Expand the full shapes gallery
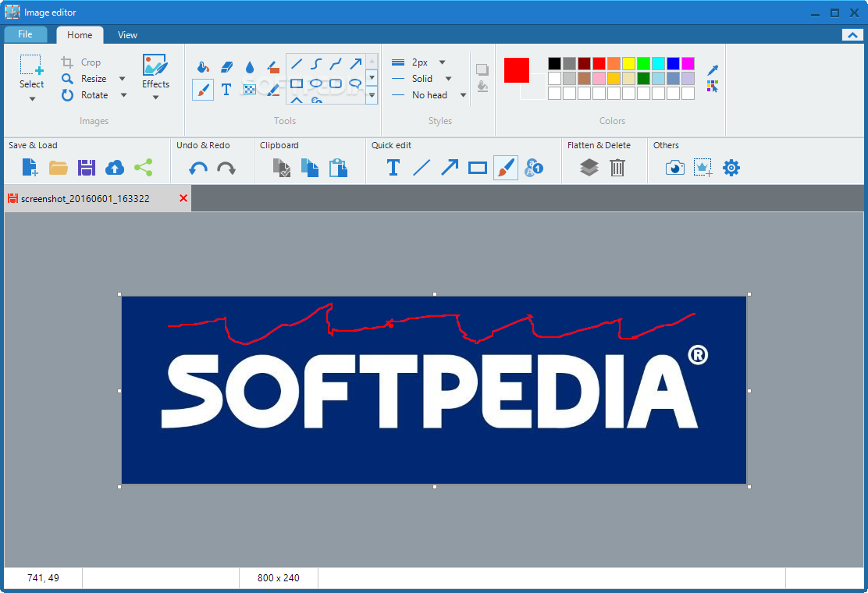Viewport: 868px width, 593px height. tap(372, 95)
